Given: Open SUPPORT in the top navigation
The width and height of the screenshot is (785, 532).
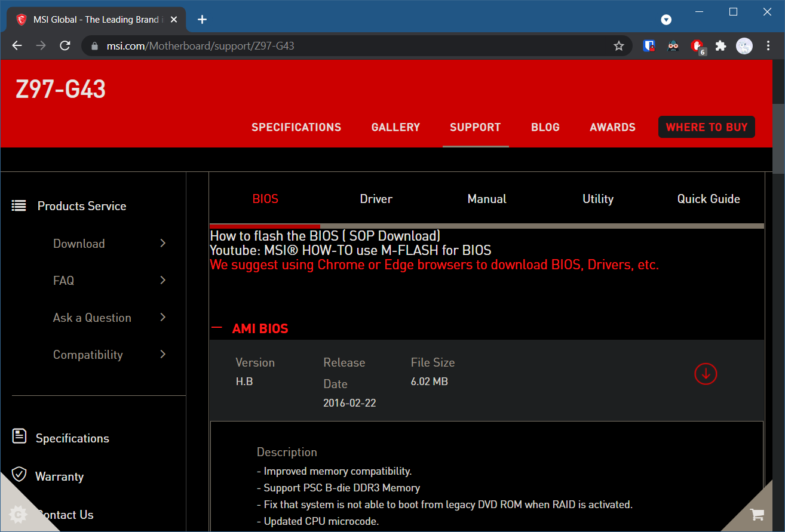Looking at the screenshot, I should pyautogui.click(x=475, y=127).
